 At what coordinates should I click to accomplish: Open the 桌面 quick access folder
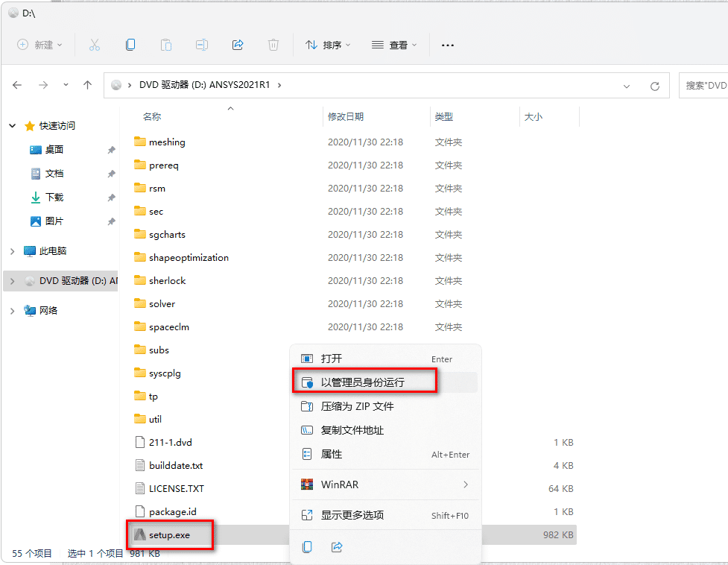pyautogui.click(x=54, y=150)
